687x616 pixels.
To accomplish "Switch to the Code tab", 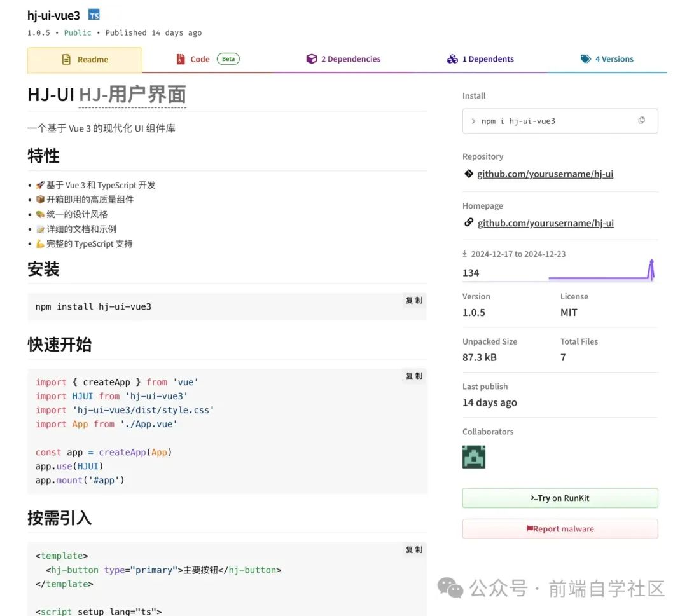I will pos(207,59).
